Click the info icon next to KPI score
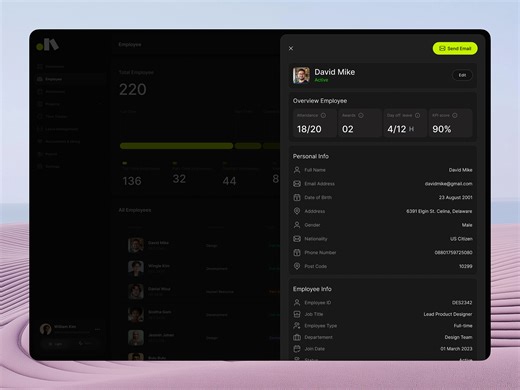The image size is (520, 390). click(455, 115)
